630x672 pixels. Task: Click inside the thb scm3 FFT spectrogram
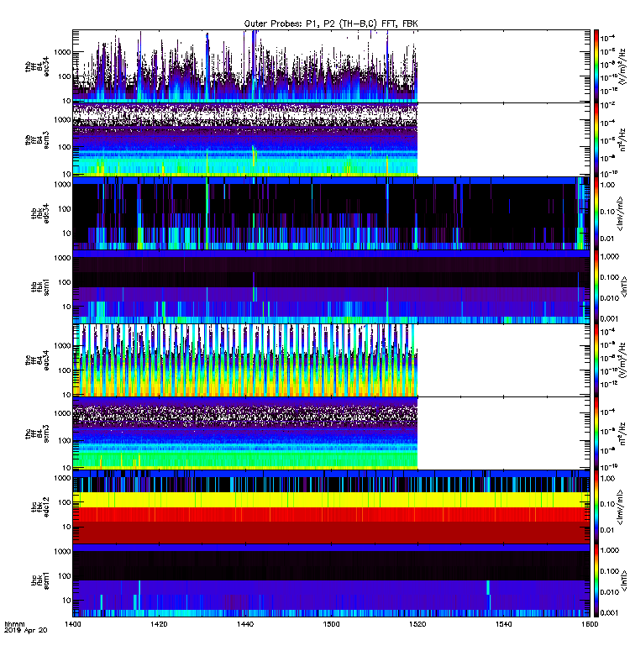(x=244, y=139)
